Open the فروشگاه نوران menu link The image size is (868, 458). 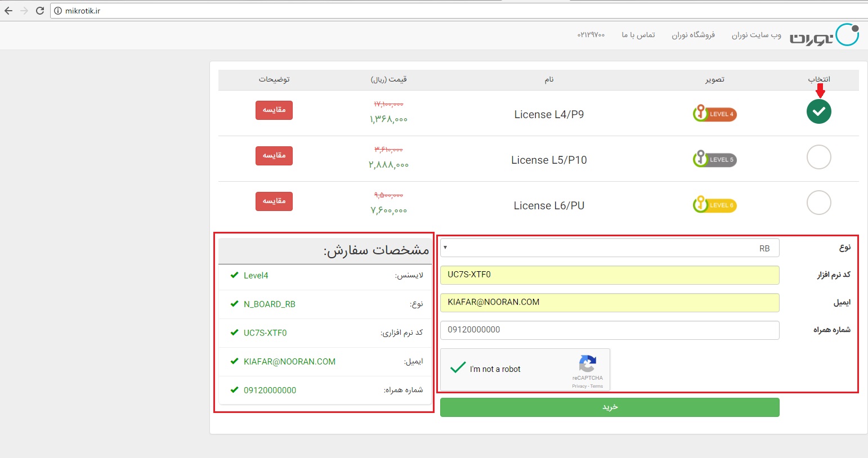point(693,35)
